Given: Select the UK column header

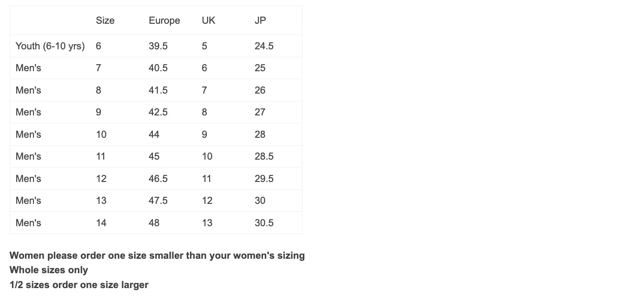Looking at the screenshot, I should tap(209, 20).
